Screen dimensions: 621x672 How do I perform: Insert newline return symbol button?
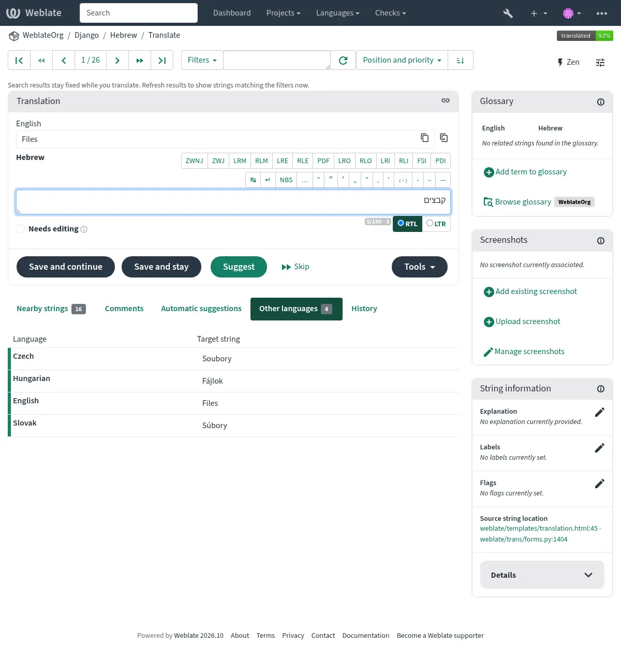pos(268,180)
